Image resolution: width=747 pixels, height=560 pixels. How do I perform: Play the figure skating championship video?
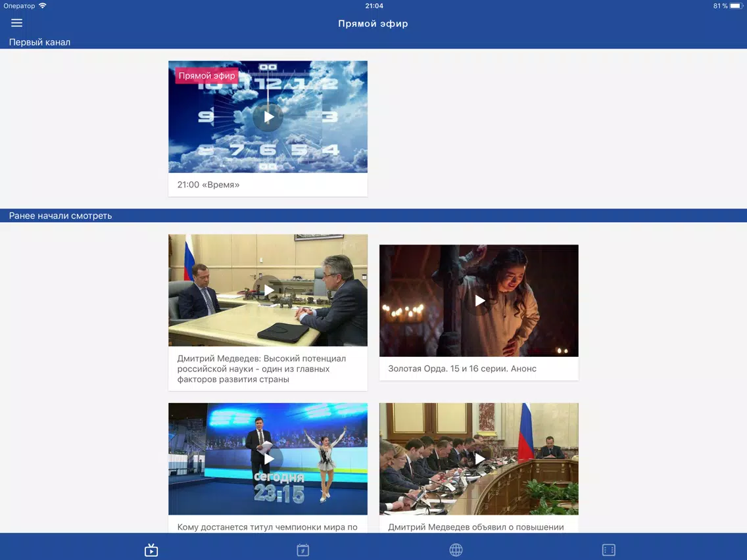click(268, 459)
